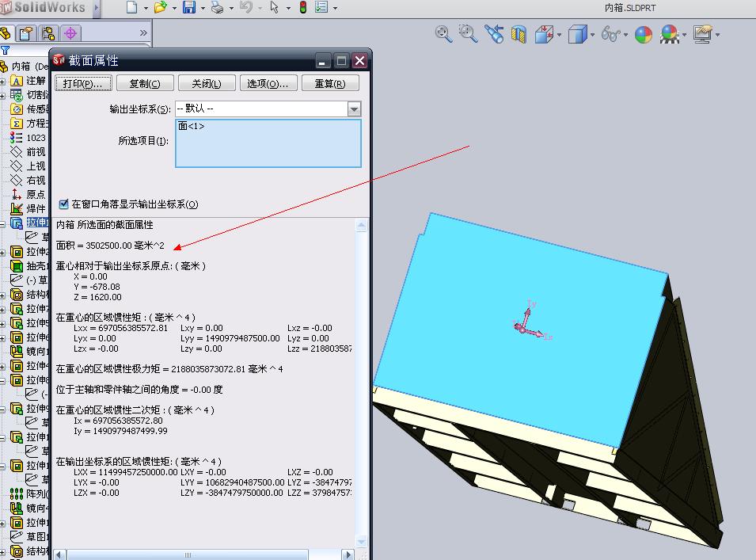Expand the 注解 tree node
The height and width of the screenshot is (560, 756).
(x=2, y=82)
